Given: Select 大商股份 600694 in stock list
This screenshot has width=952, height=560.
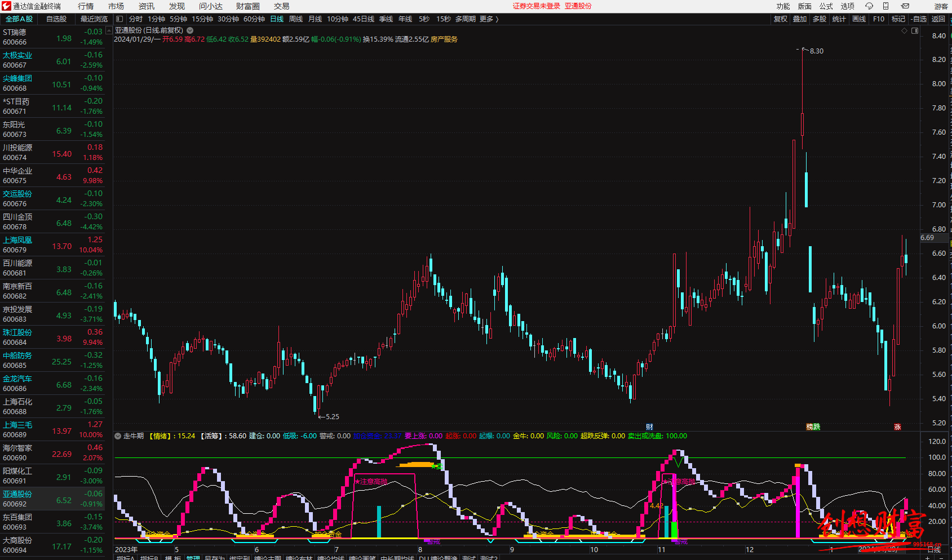Looking at the screenshot, I should pos(52,545).
